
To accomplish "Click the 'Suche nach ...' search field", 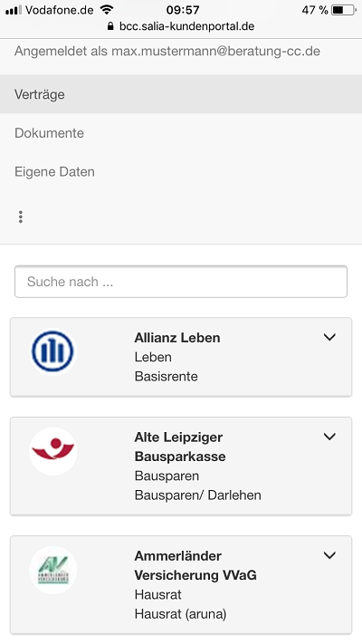I will point(181,282).
